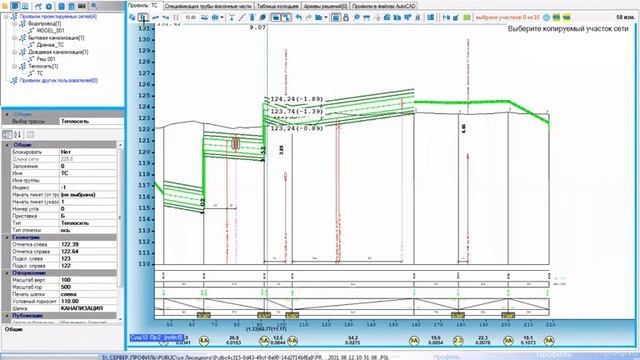Click the magnifier search icon above the profile tree
The width and height of the screenshot is (640, 360).
coord(94,6)
